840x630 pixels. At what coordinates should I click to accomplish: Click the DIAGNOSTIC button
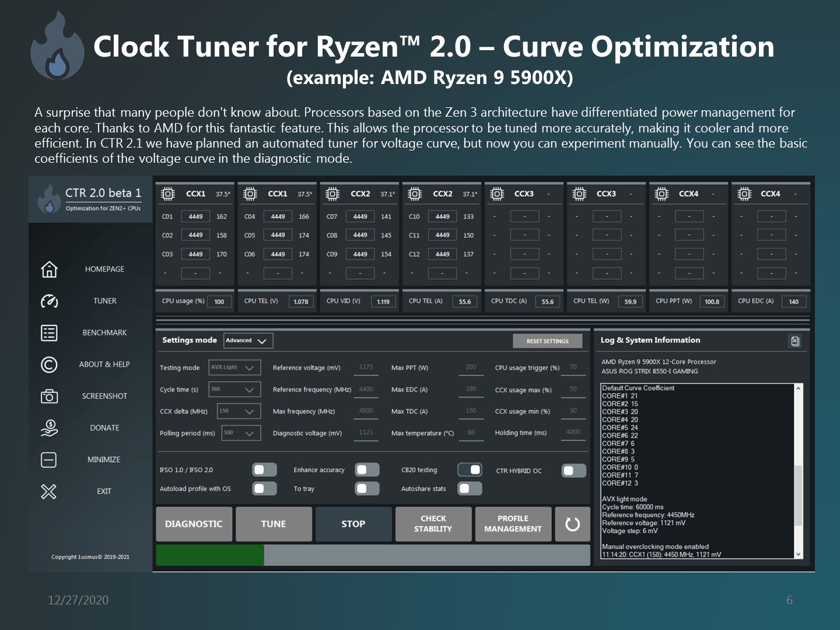[194, 524]
